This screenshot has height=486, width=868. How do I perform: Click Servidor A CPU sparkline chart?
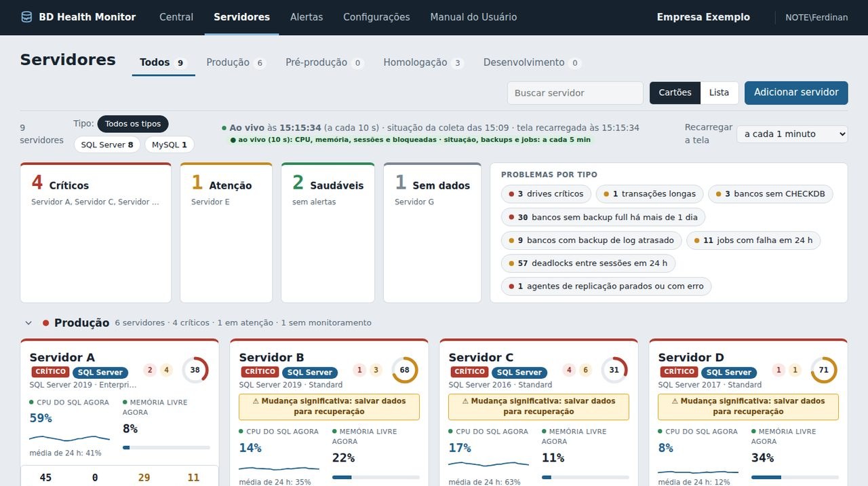69,438
